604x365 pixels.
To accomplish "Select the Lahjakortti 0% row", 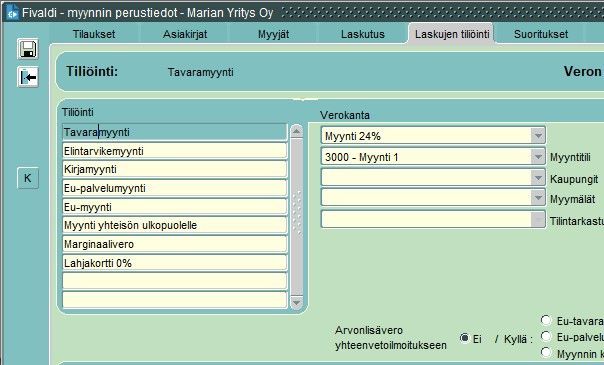I will click(174, 263).
